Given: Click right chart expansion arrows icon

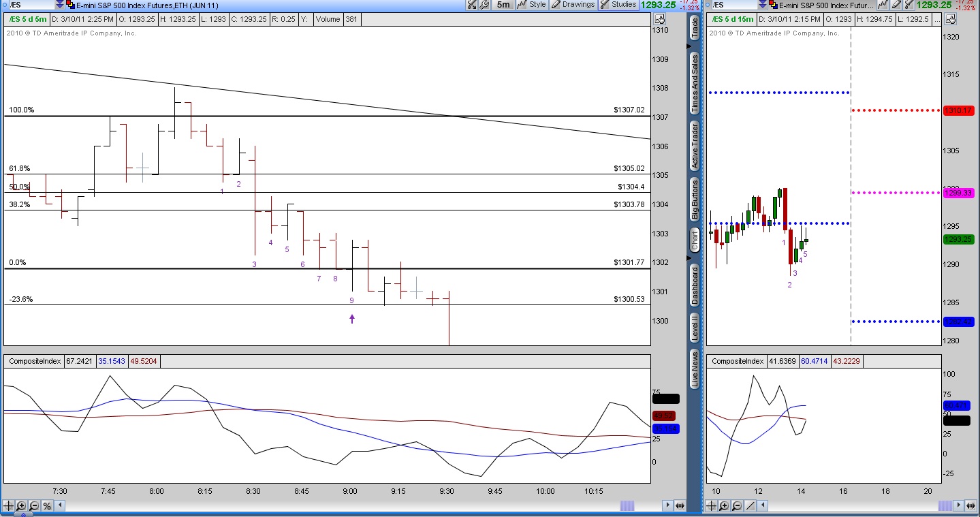Looking at the screenshot, I should point(973,505).
